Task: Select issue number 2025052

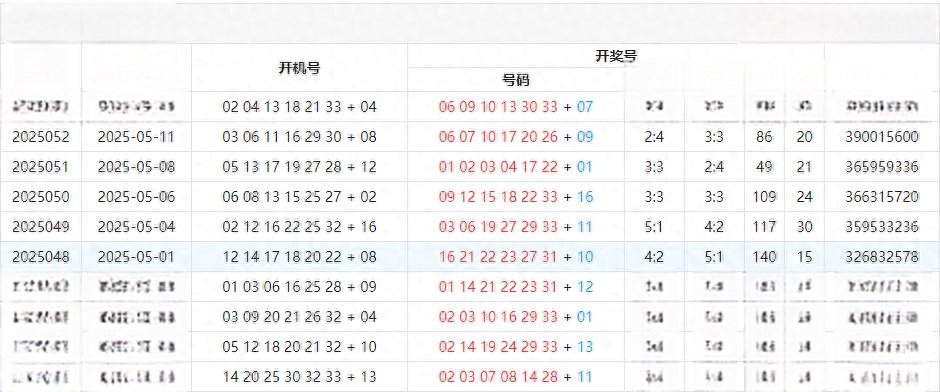Action: (41, 137)
